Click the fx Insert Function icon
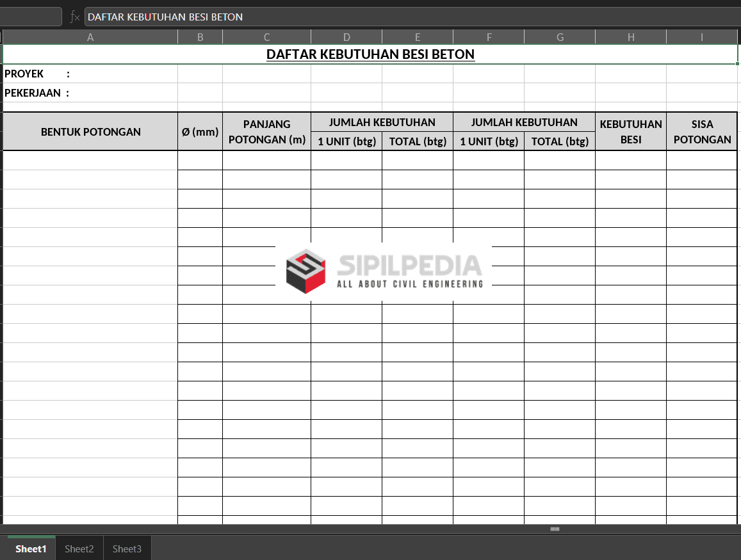Image resolution: width=741 pixels, height=560 pixels. click(74, 17)
